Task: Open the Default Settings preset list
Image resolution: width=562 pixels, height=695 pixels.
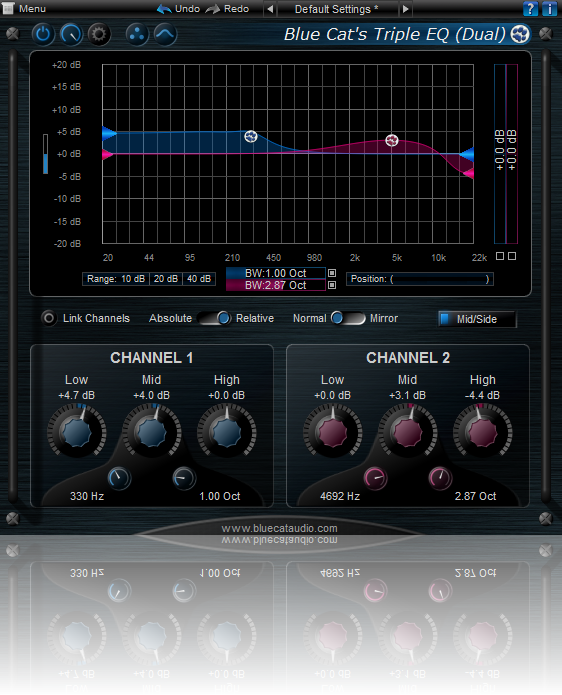Action: 337,9
